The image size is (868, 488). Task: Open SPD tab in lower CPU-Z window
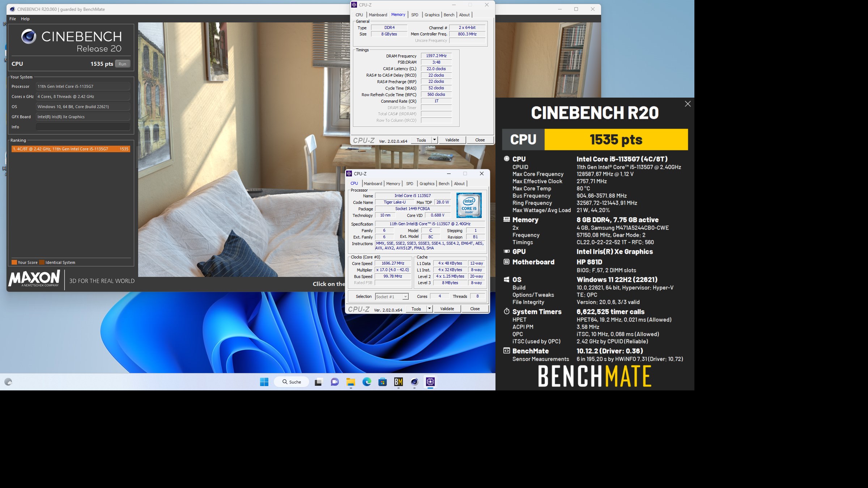tap(409, 184)
